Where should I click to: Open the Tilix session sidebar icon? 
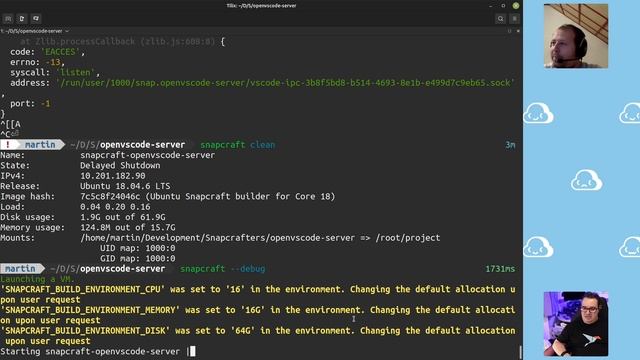[x=8, y=19]
